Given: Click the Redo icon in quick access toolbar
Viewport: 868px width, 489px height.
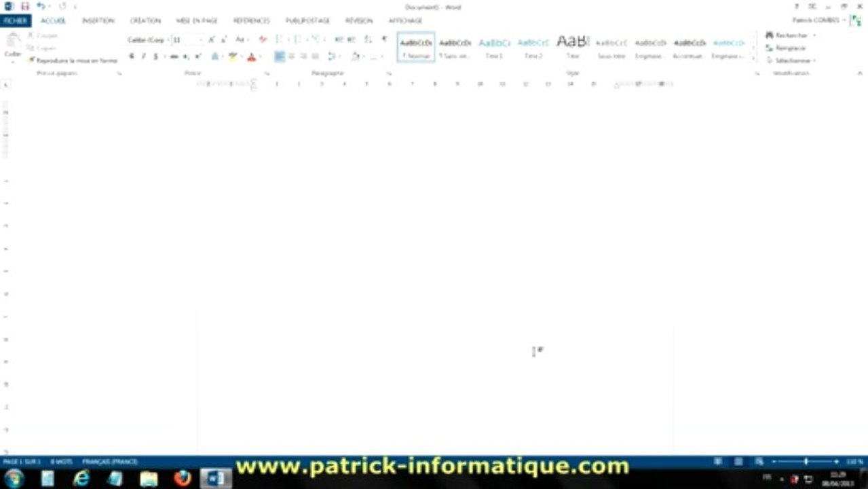Looking at the screenshot, I should (62, 6).
